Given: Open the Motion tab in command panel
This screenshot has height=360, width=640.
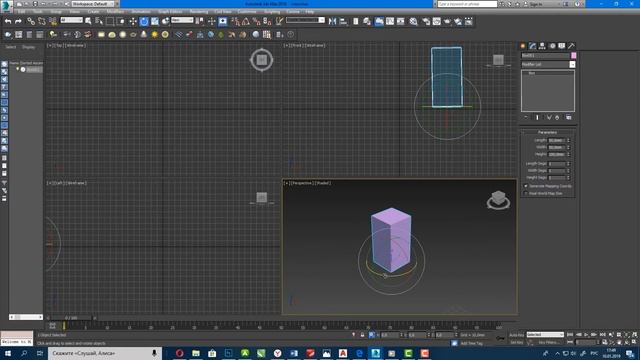Looking at the screenshot, I should 552,46.
